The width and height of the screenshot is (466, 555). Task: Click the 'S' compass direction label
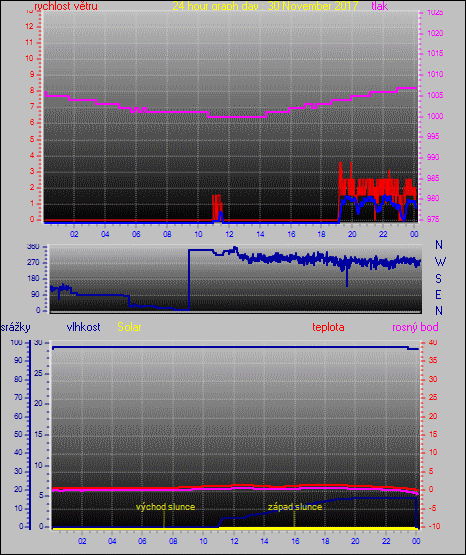click(438, 279)
